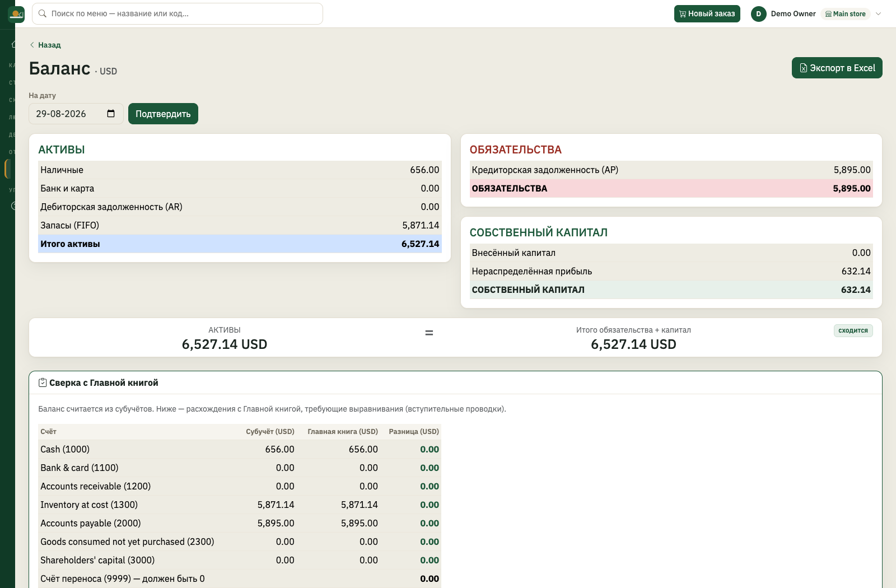Click the Нераспределённая прибыль row
The height and width of the screenshot is (588, 896).
[671, 271]
